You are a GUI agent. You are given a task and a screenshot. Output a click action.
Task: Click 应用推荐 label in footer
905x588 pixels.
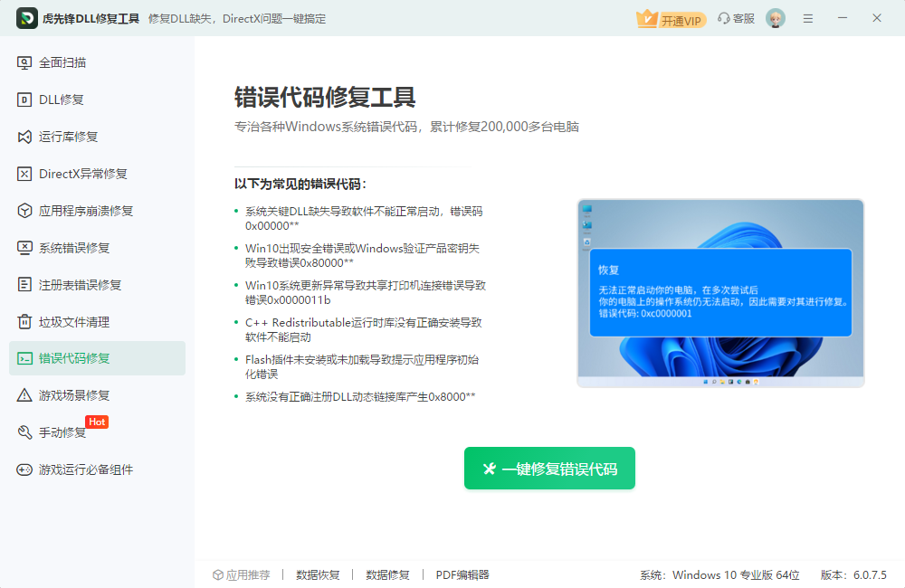coord(248,574)
